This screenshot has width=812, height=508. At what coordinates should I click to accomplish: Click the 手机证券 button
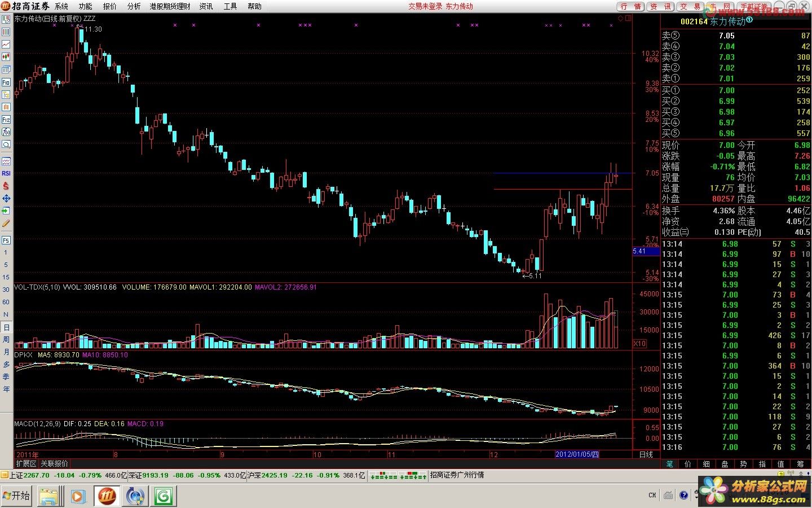[754, 7]
